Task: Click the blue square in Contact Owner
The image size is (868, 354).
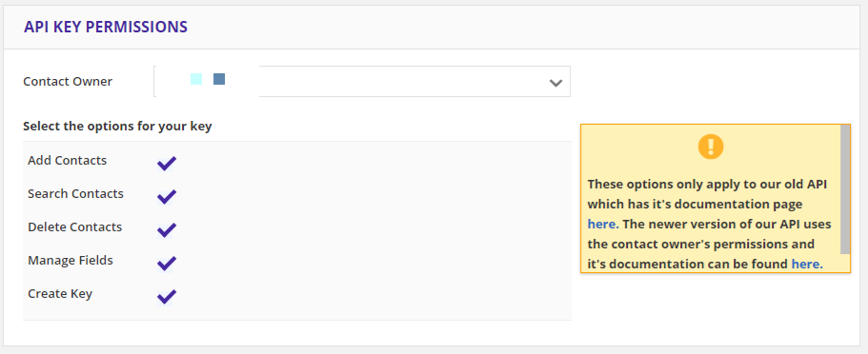Action: tap(218, 79)
